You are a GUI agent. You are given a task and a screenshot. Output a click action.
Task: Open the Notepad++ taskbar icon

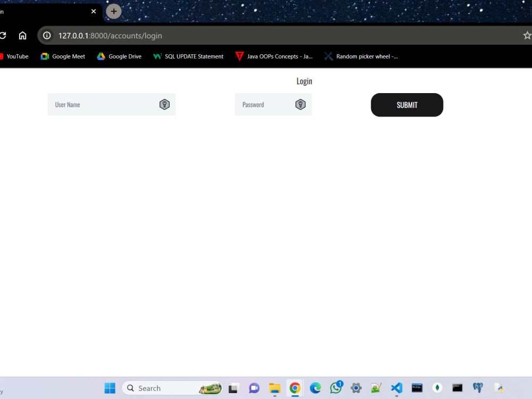376,388
